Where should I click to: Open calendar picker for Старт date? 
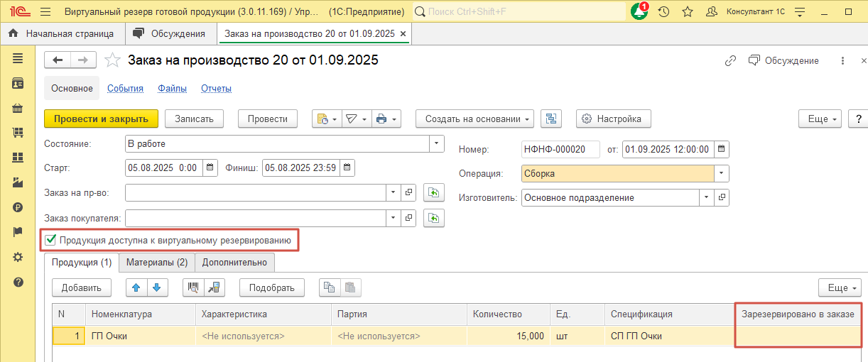pos(210,168)
